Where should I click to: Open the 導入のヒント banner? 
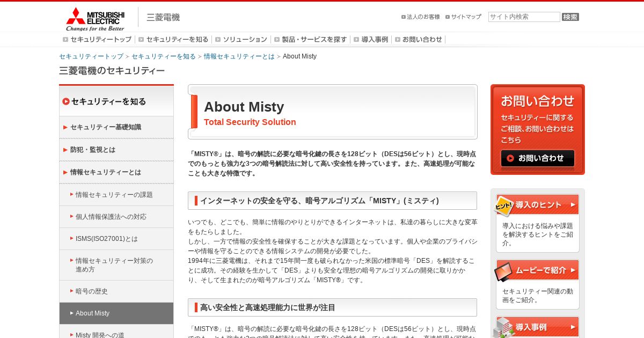[538, 205]
